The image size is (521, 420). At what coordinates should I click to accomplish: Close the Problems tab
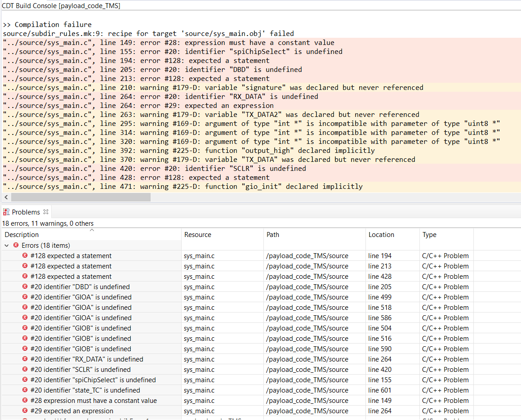(46, 211)
